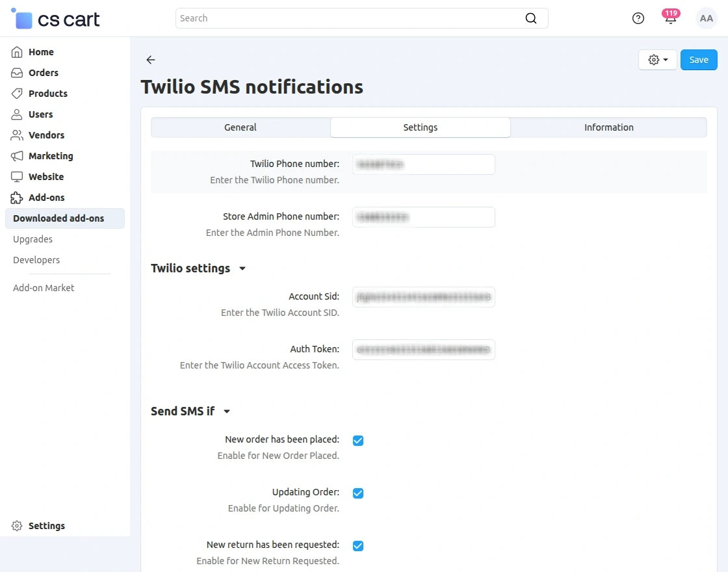Click the AA account avatar
728x572 pixels.
click(706, 18)
